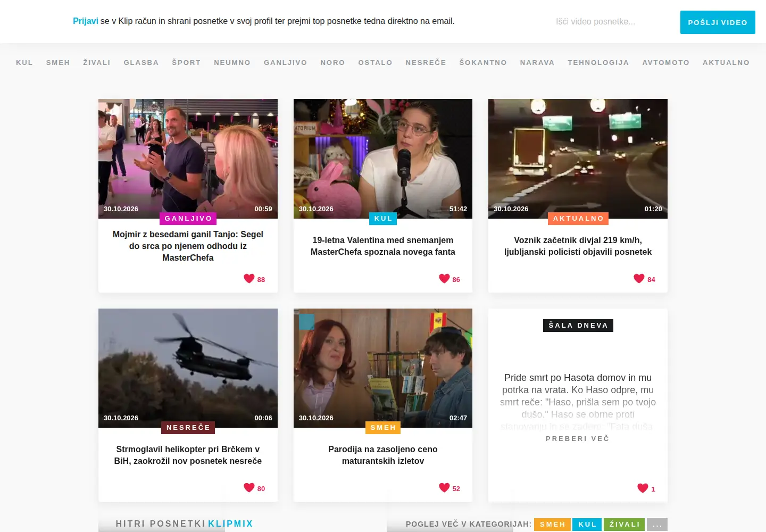The height and width of the screenshot is (532, 766).
Task: Open the SMEH category in navigation
Action: (x=58, y=62)
